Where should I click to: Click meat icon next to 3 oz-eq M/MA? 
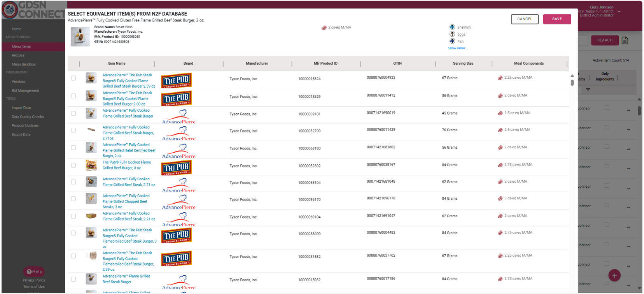500,199
